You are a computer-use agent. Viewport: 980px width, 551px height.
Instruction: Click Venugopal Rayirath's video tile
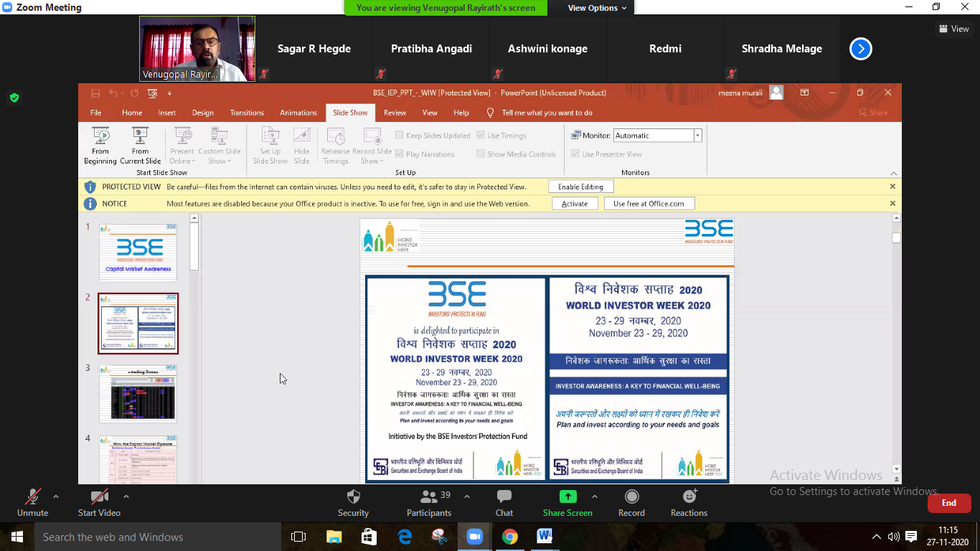coord(197,49)
